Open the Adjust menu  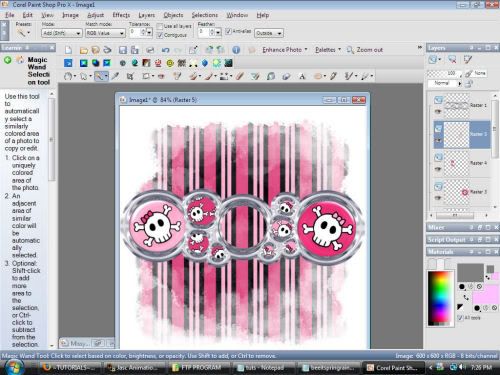(96, 15)
